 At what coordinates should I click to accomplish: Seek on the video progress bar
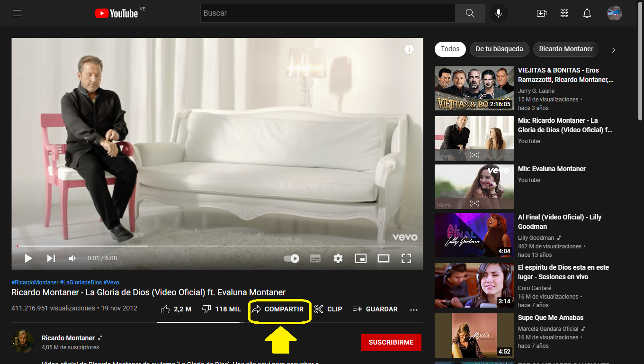pyautogui.click(x=217, y=246)
